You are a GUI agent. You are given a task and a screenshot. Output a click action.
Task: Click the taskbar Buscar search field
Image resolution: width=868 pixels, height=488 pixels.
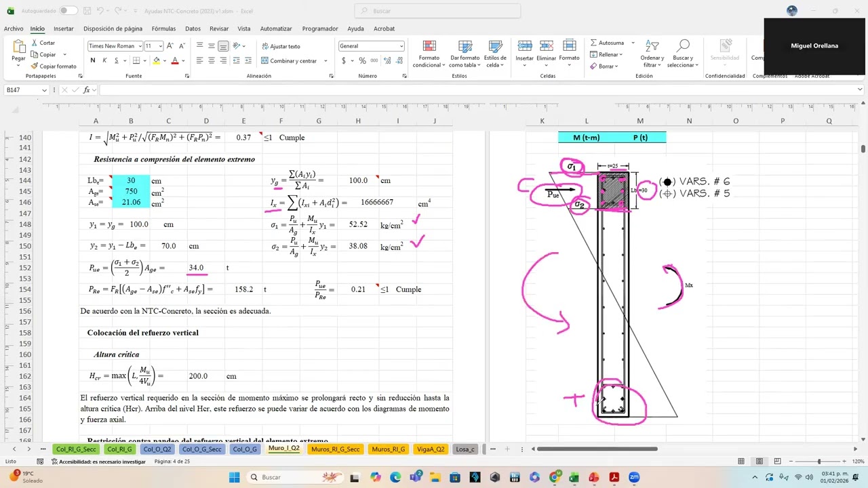click(x=295, y=477)
